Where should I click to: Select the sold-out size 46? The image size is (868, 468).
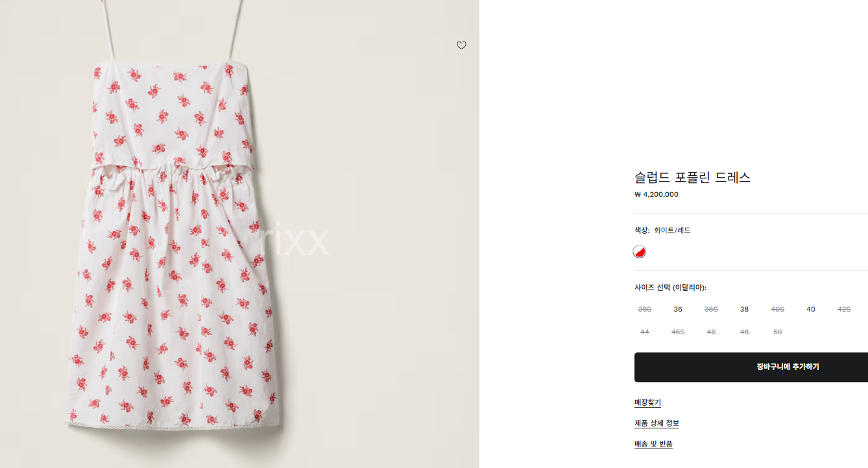[x=711, y=332]
